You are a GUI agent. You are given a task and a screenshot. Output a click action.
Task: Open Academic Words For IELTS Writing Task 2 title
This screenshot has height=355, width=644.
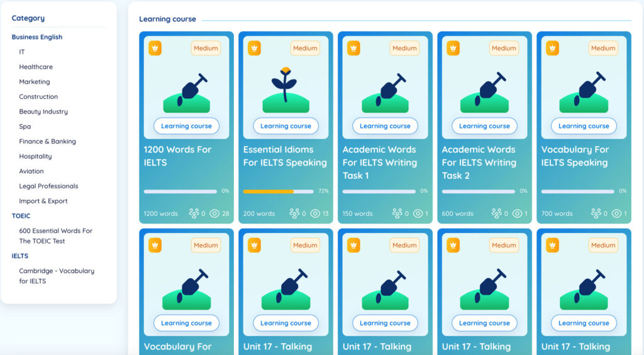pyautogui.click(x=479, y=162)
